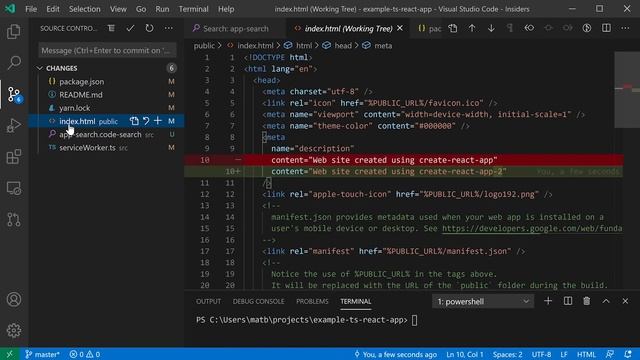Open the Accounts menu icon
Screen dimensions: 640x360
pos(13,299)
